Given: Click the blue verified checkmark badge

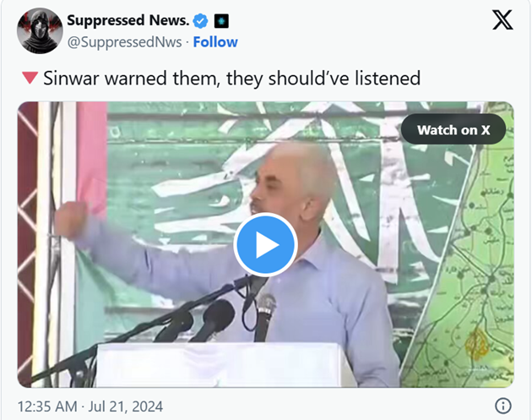Looking at the screenshot, I should [200, 21].
